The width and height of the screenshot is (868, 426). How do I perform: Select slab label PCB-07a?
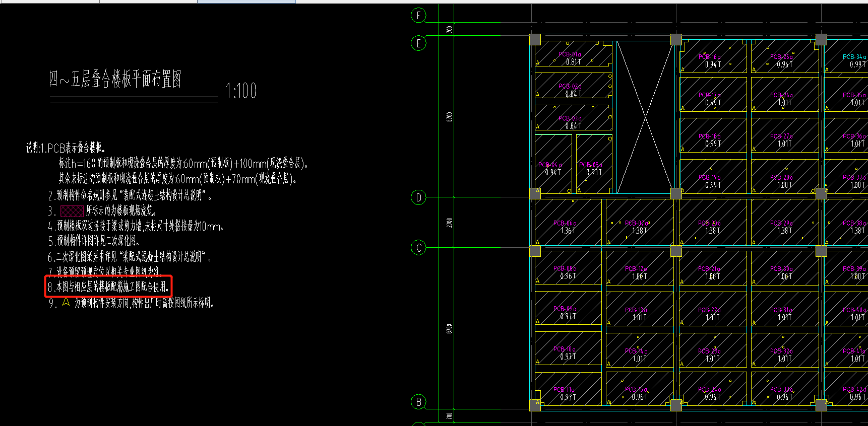pyautogui.click(x=637, y=223)
